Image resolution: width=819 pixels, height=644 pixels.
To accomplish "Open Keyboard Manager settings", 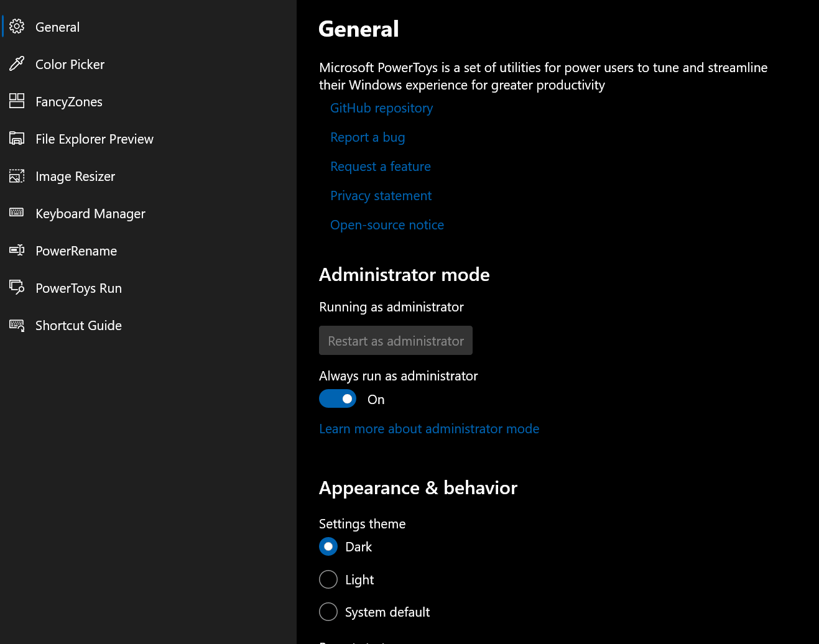I will pyautogui.click(x=148, y=213).
